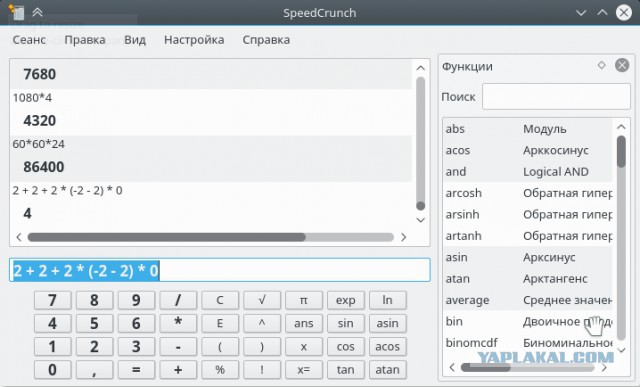640x387 pixels.
Task: Click the SpeedCrunch application icon in title bar
Action: click(16, 12)
